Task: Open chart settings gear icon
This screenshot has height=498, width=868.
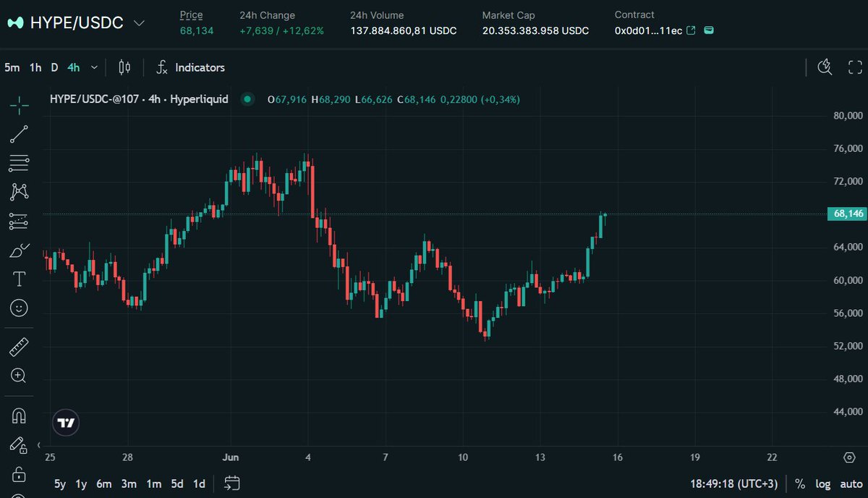Action: pyautogui.click(x=849, y=457)
